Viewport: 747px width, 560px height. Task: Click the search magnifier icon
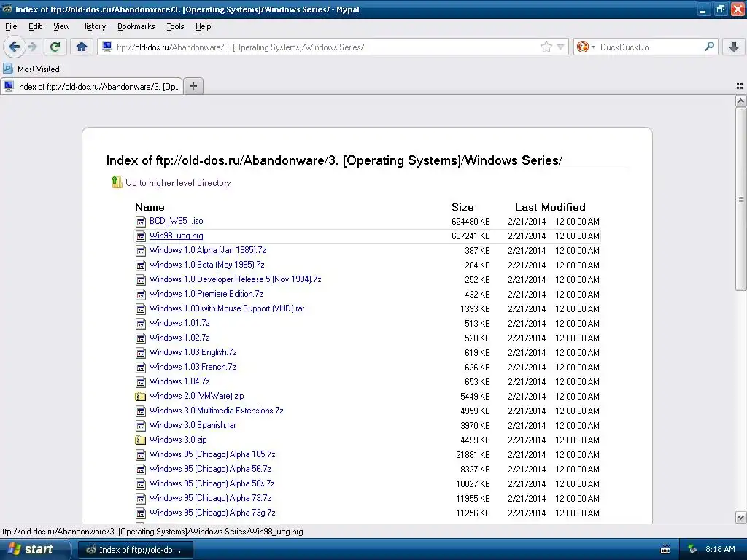(x=709, y=47)
